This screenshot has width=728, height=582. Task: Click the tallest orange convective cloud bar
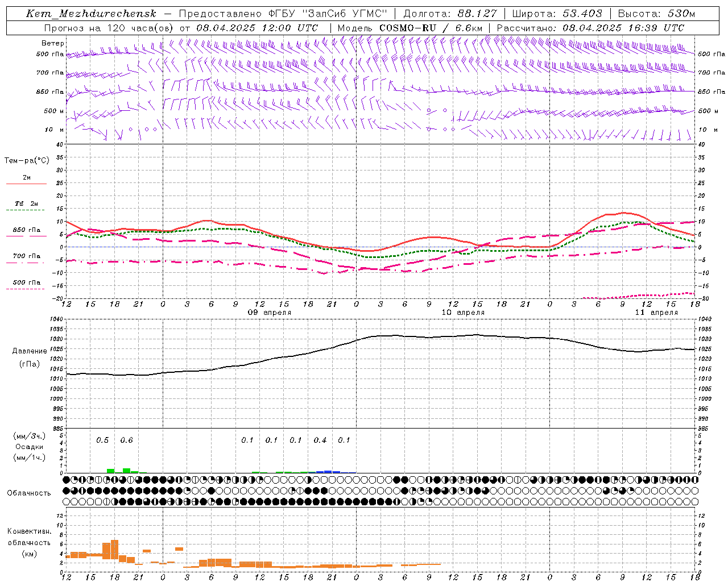click(x=114, y=549)
